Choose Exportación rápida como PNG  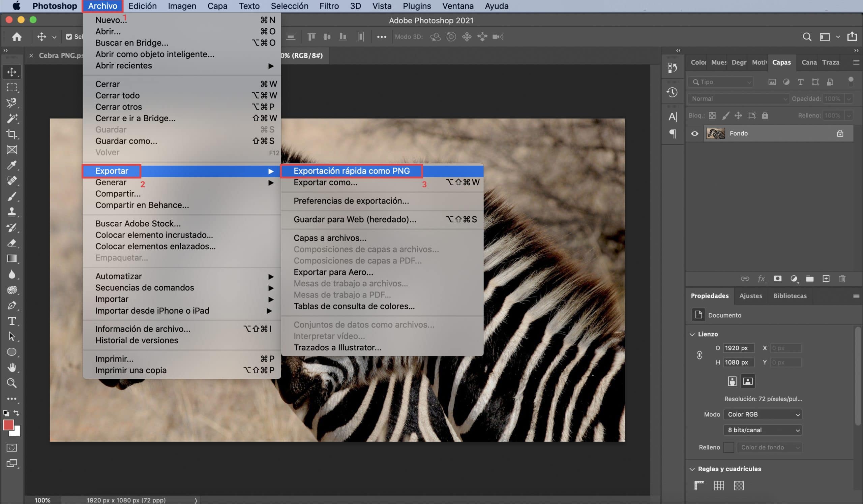tap(382, 171)
